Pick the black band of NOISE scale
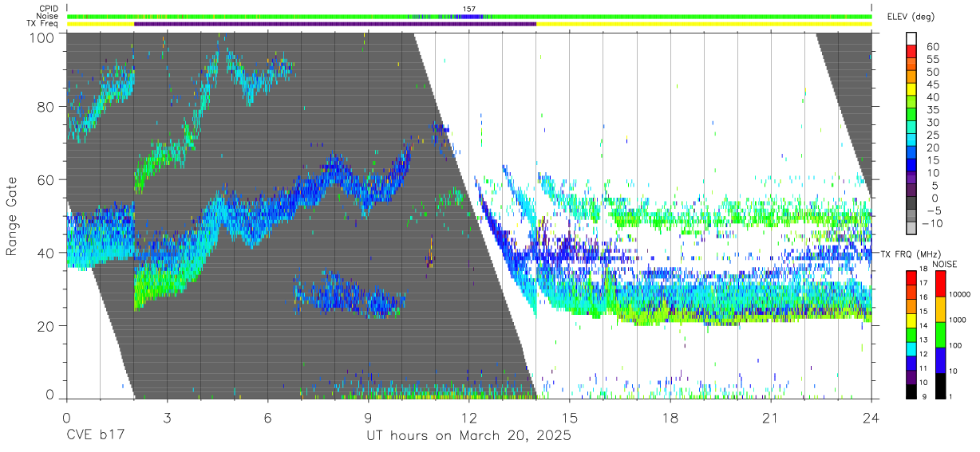 coord(940,386)
